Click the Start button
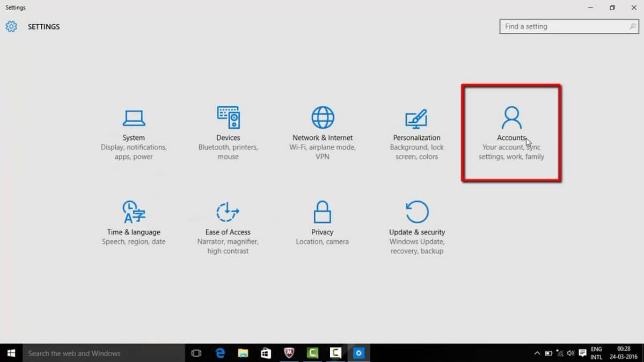The width and height of the screenshot is (644, 362). point(11,353)
